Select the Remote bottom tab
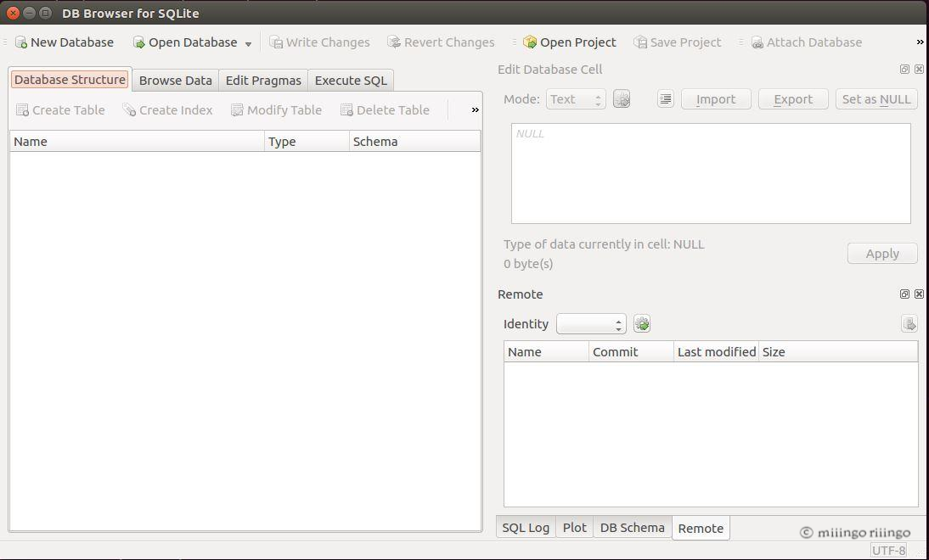Viewport: 929px width, 560px height. pos(701,528)
